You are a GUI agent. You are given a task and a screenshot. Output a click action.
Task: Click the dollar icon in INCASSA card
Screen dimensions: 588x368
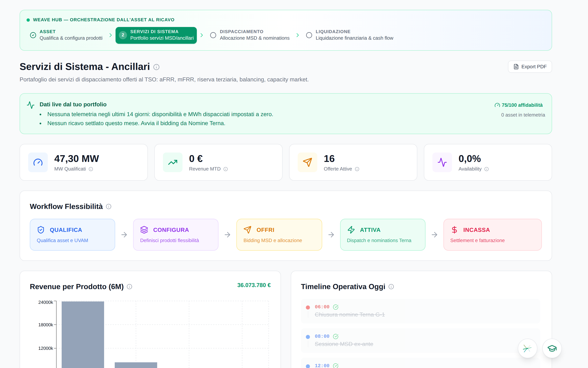(x=454, y=230)
